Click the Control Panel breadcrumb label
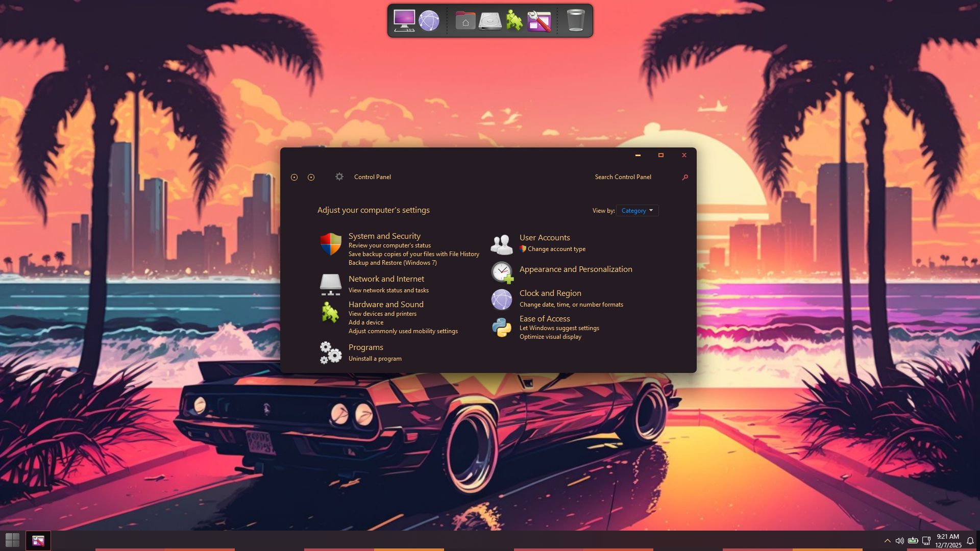 tap(372, 177)
